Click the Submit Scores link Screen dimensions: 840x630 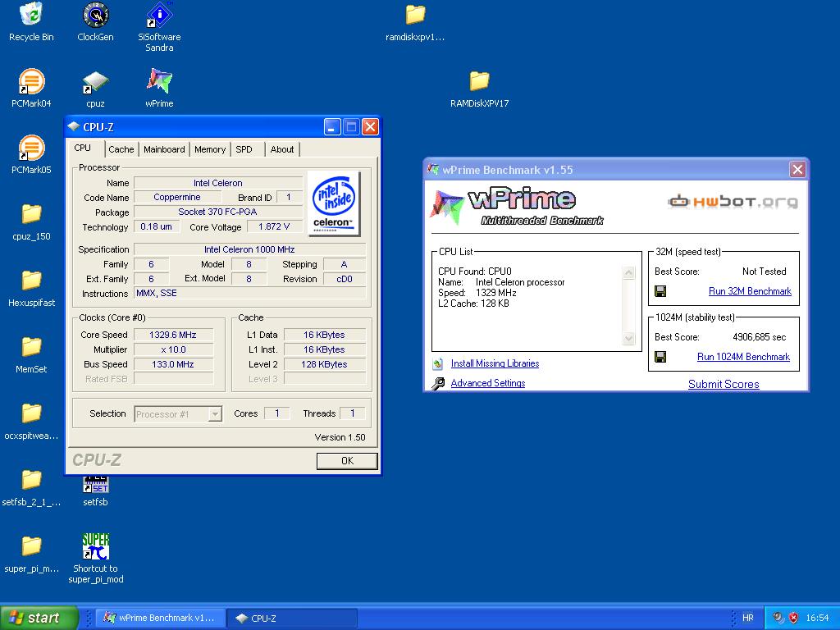(724, 384)
